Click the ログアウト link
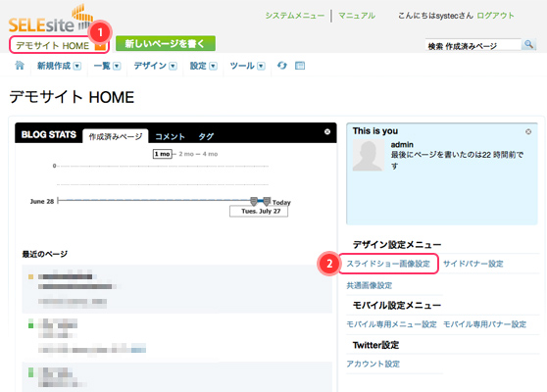The height and width of the screenshot is (392, 547). point(495,16)
